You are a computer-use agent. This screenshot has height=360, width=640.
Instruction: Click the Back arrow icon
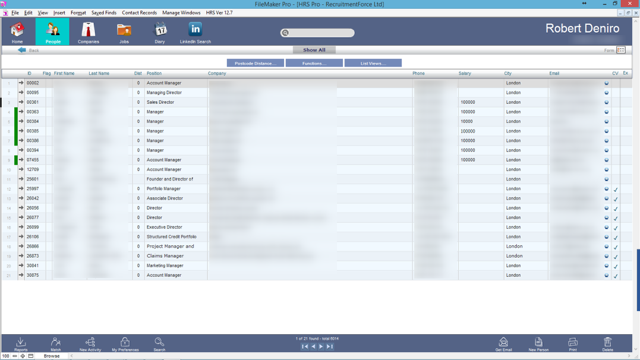tap(22, 50)
